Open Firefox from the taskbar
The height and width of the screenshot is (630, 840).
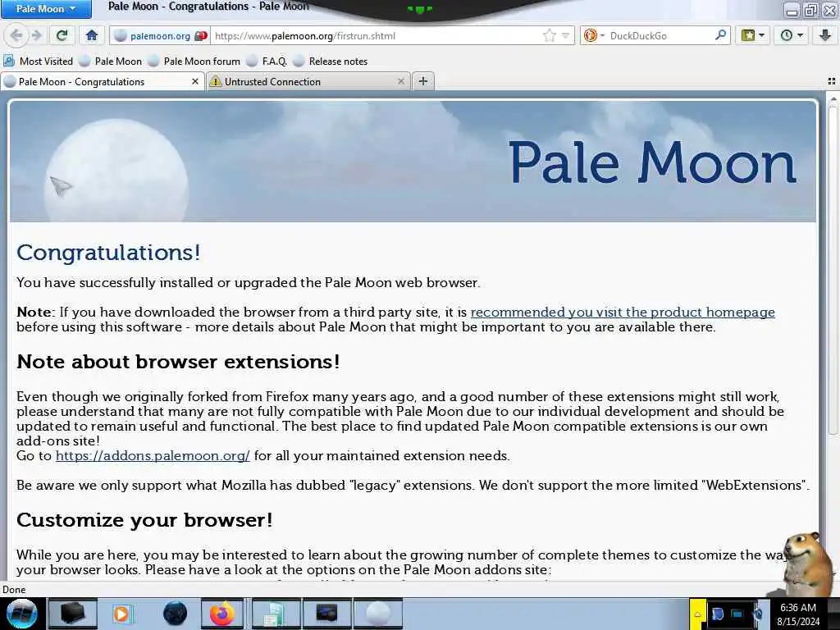coord(222,614)
